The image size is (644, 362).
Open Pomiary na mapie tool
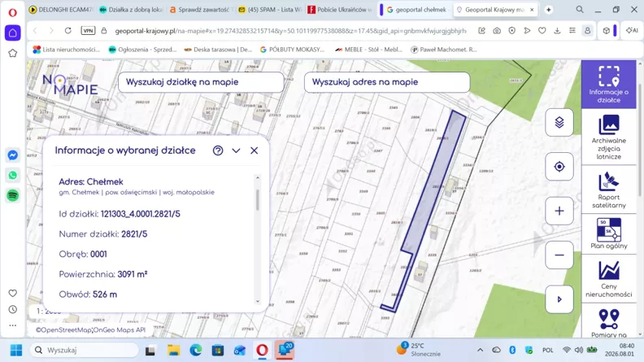[609, 322]
